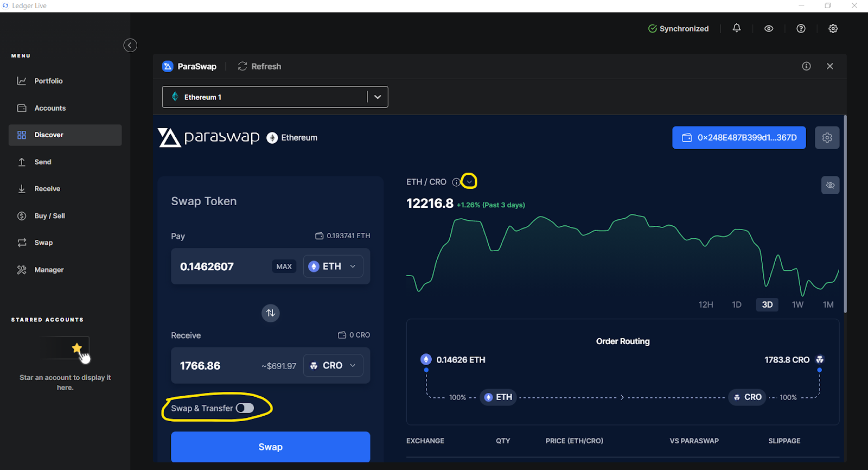Screen dimensions: 868x470
Task: Click the starred accounts star placeholder
Action: [x=77, y=348]
